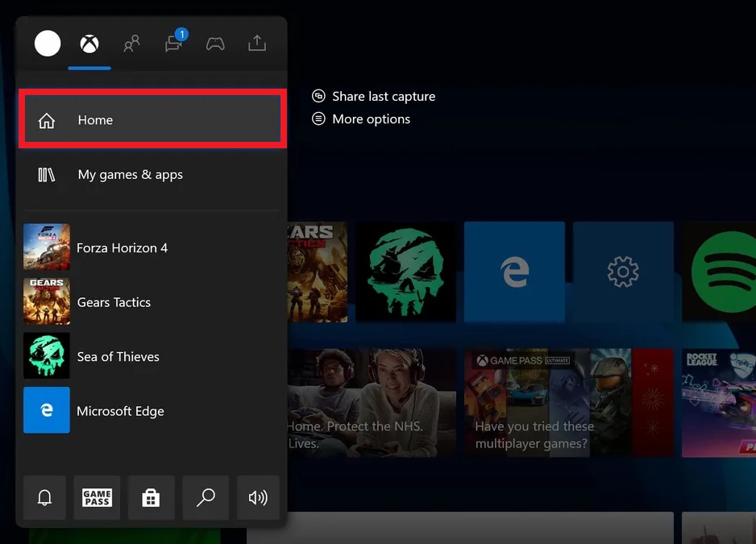The height and width of the screenshot is (544, 756).
Task: Open the Capture & share tab
Action: pos(257,43)
